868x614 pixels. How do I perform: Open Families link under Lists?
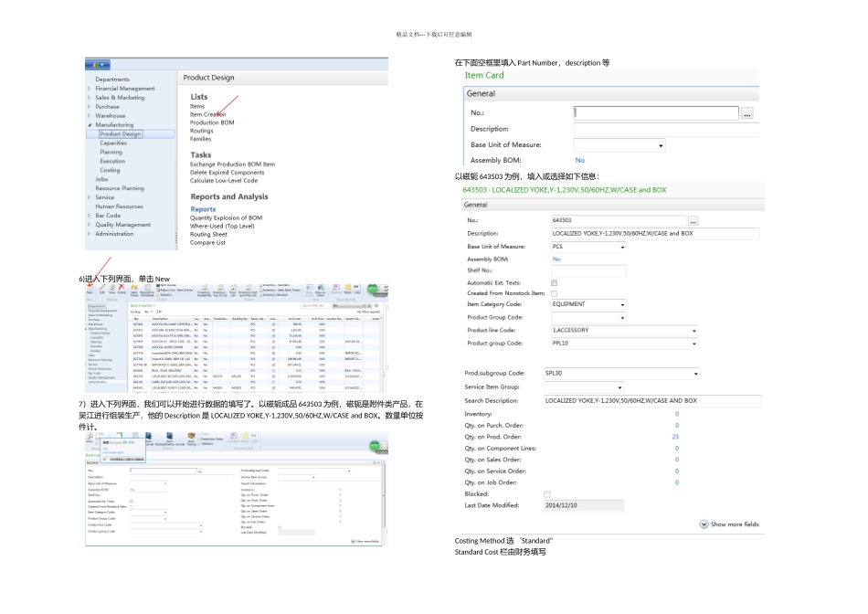click(200, 139)
